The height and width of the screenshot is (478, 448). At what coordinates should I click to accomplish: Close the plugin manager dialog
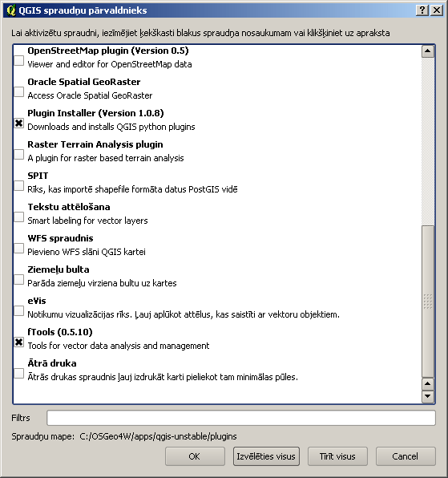coord(437,10)
